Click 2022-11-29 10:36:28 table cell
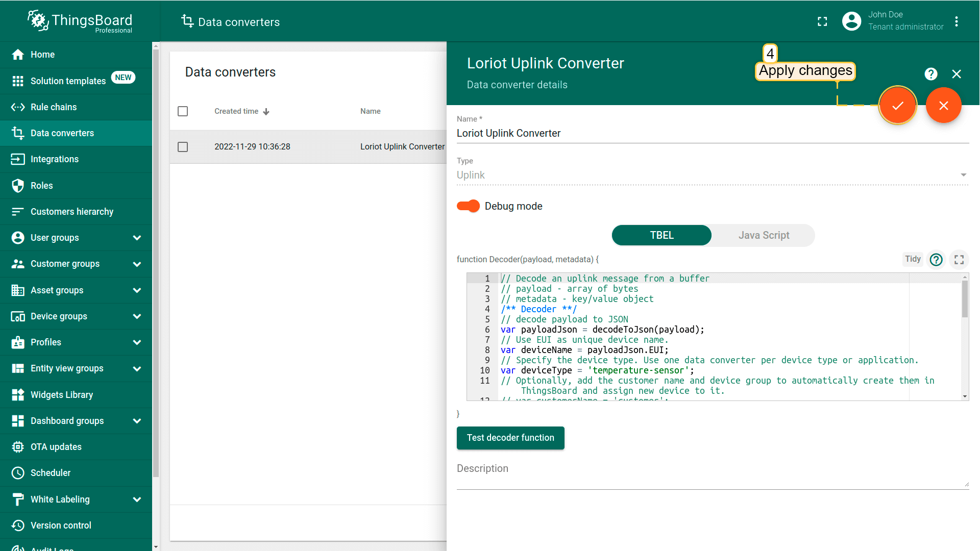Screen dimensions: 980x551 point(252,147)
